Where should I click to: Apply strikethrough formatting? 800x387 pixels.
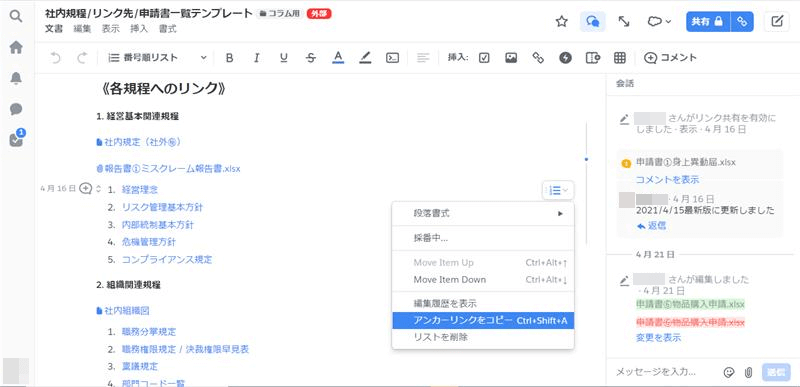click(311, 58)
